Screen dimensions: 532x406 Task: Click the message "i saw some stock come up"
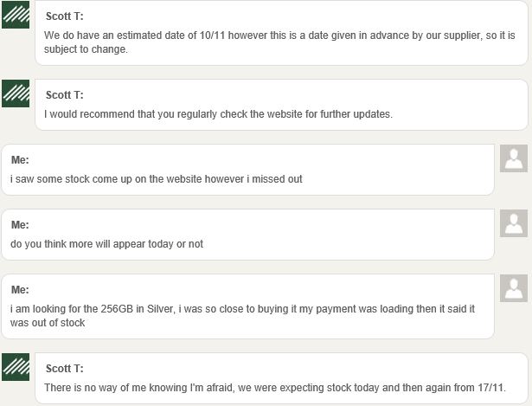(x=247, y=170)
